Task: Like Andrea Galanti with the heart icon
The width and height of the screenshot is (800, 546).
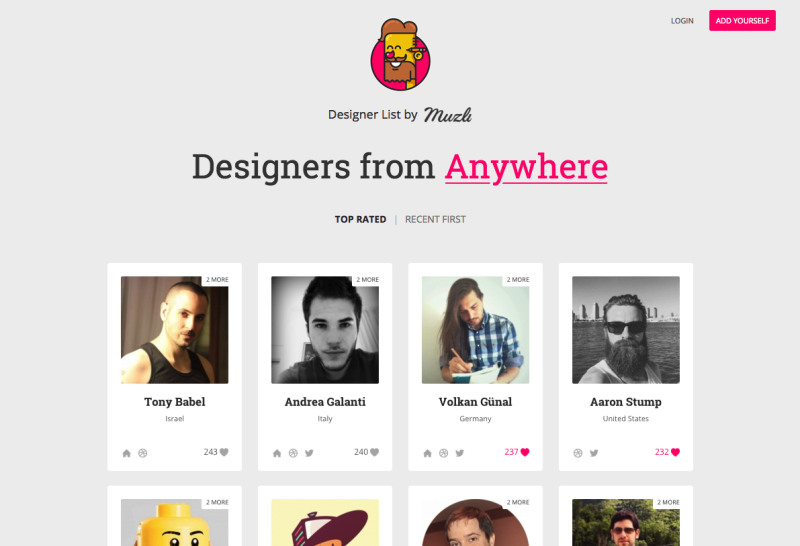Action: click(374, 452)
